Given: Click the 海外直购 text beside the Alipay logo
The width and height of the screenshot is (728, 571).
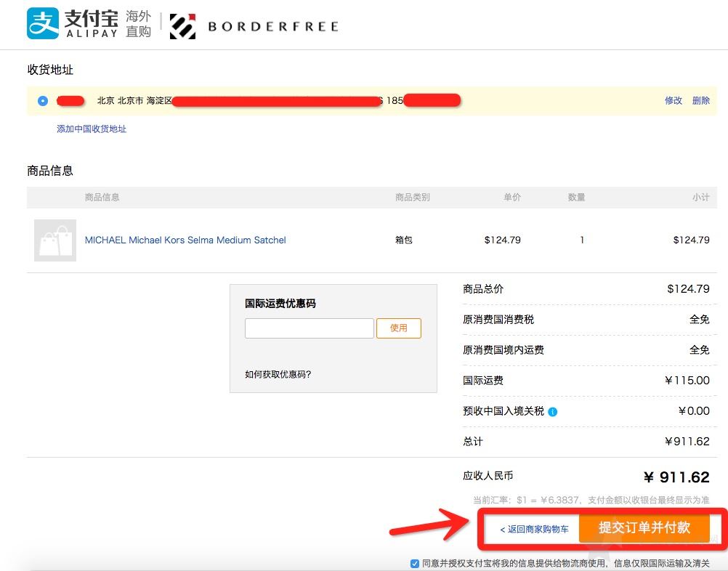Looking at the screenshot, I should [138, 24].
